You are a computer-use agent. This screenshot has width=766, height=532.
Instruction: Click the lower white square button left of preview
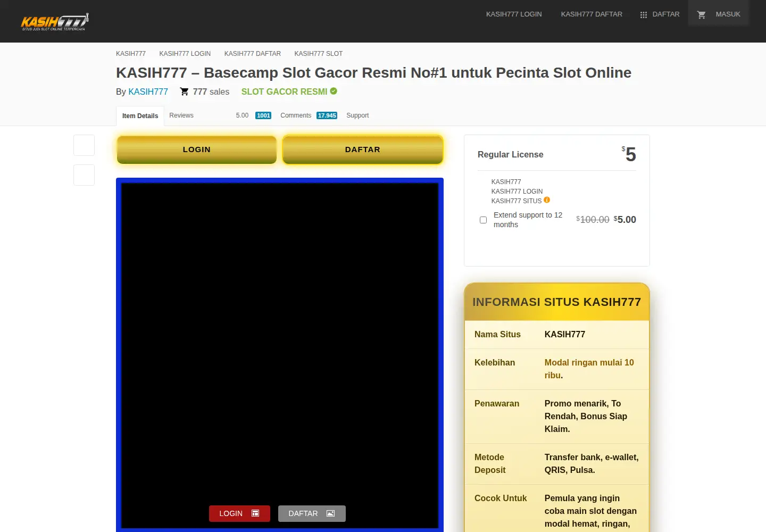click(x=84, y=175)
